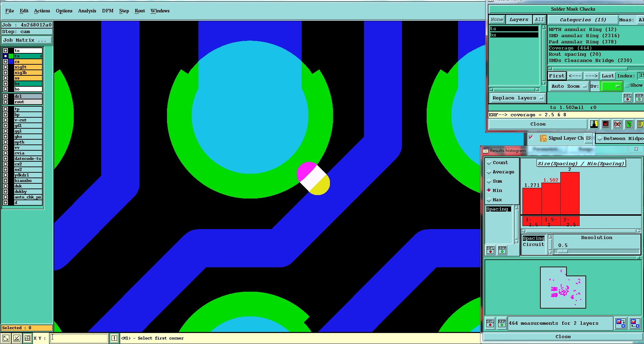Image resolution: width=644 pixels, height=344 pixels.
Task: Open the Edit menu
Action: 24,11
